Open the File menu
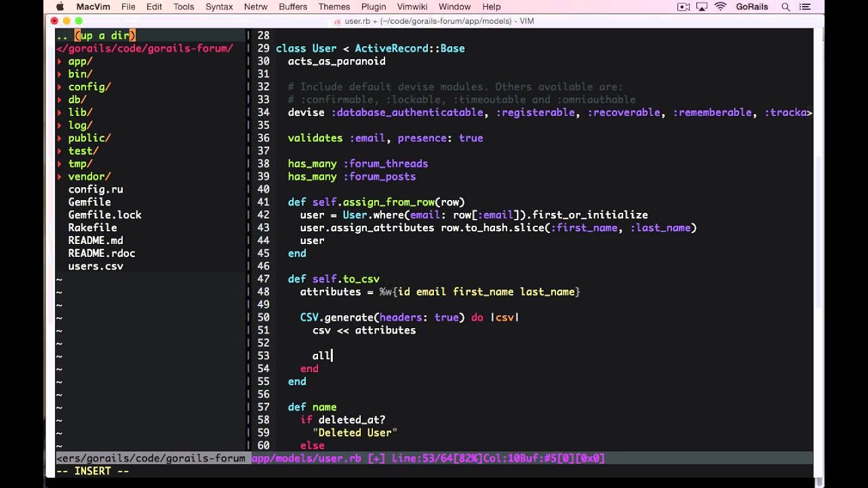Viewport: 868px width, 488px height. [128, 7]
